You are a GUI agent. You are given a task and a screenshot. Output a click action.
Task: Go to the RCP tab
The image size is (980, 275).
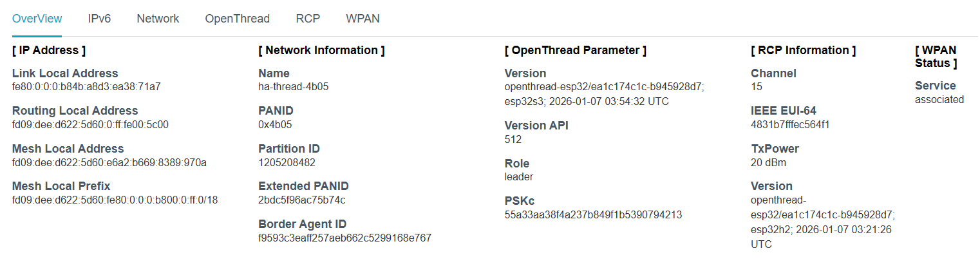click(308, 19)
